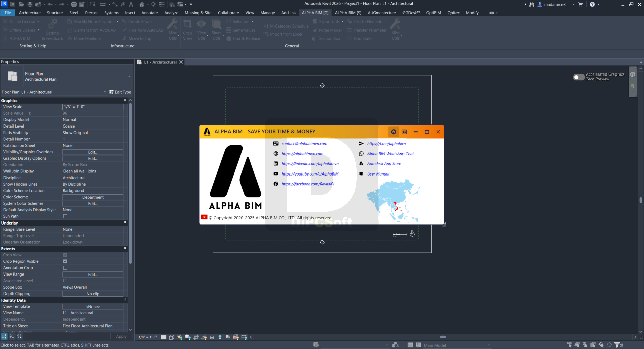The width and height of the screenshot is (644, 349).
Task: Switch to the ALPHA BIM [S] ribbon tab
Action: click(348, 13)
